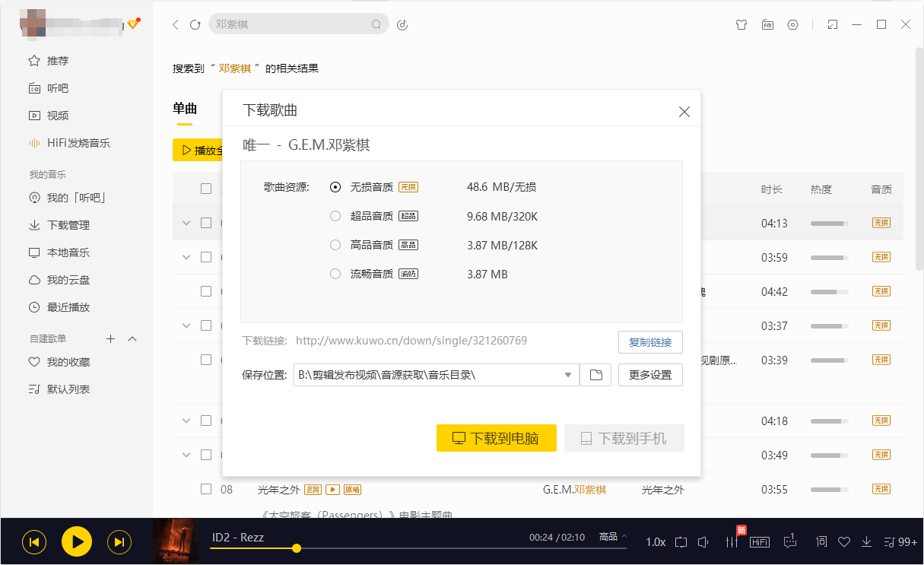Image resolution: width=924 pixels, height=565 pixels.
Task: Open the FM radio icon
Action: click(x=767, y=24)
